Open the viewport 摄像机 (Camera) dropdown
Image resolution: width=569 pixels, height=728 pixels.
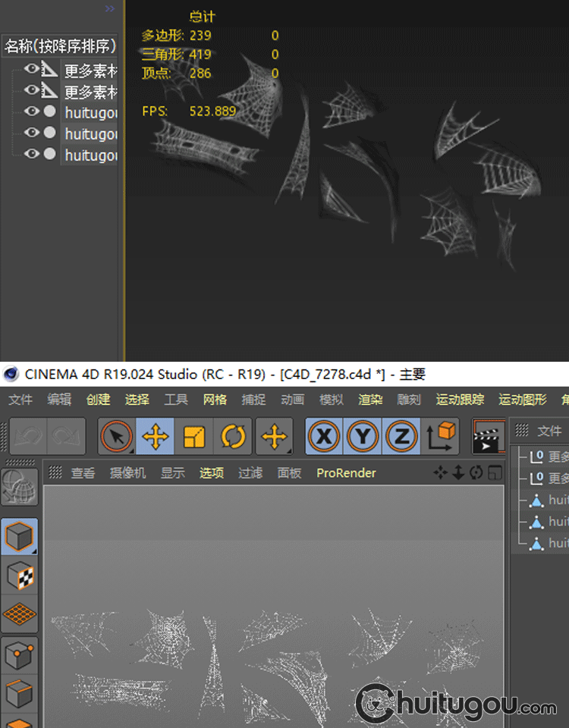(127, 473)
